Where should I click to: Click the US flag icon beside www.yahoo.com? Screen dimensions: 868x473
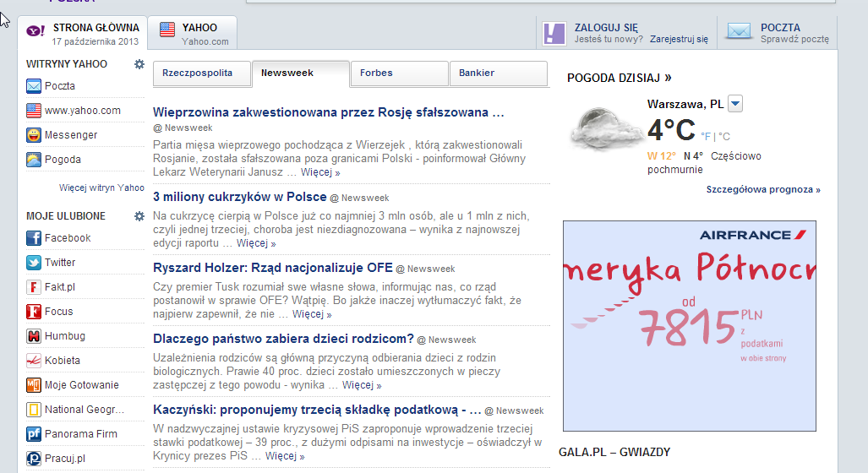[34, 110]
